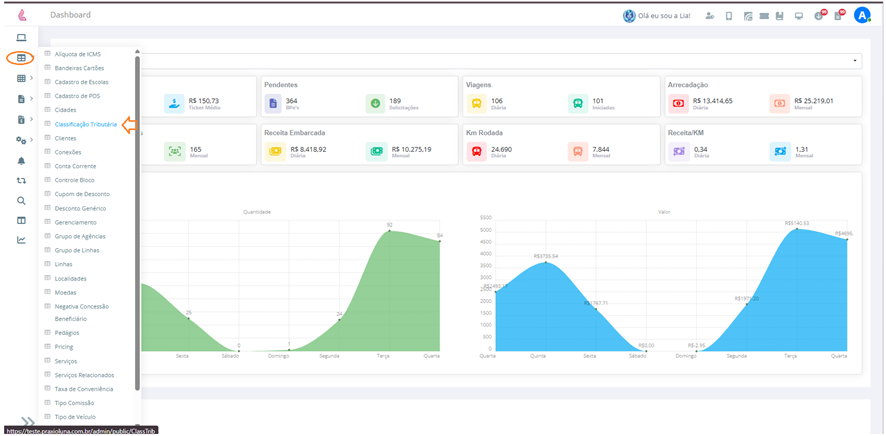
Task: Open the retweet arrows icon in sidebar
Action: 21,181
